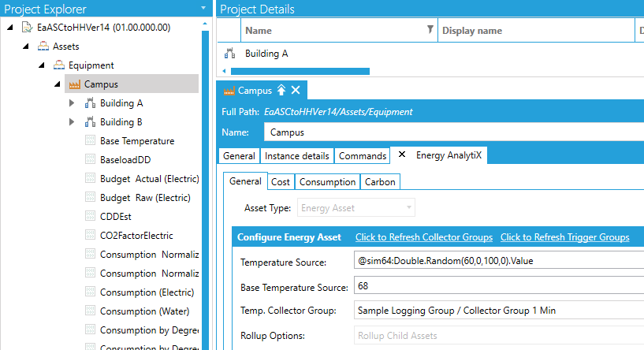Click the Base Temperature Source field
The width and height of the screenshot is (644, 350).
coord(497,285)
